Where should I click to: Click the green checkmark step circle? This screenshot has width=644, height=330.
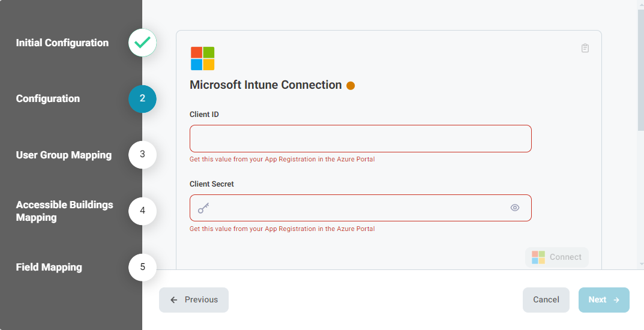(142, 43)
